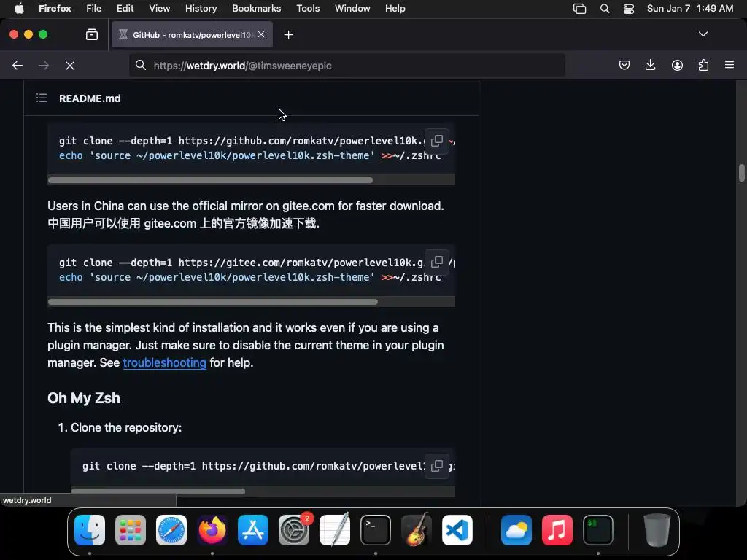This screenshot has height=560, width=747.
Task: Open the Firefox account icon
Action: point(677,65)
